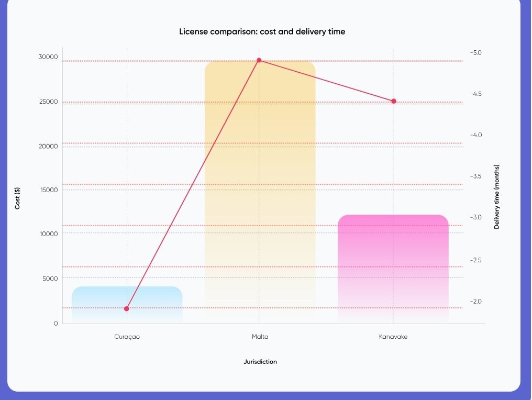532x400 pixels.
Task: Click the pink Kanavake cost bar
Action: (x=393, y=267)
